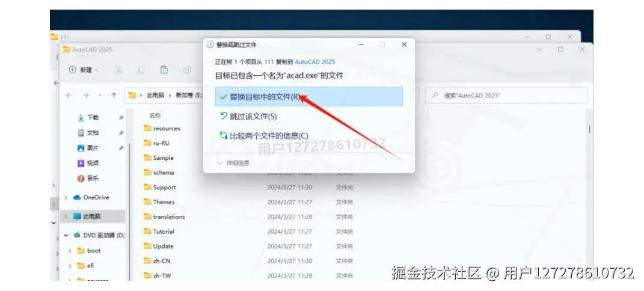Click 此电脑 in the address bar
Image resolution: width=644 pixels, height=291 pixels.
(x=156, y=95)
